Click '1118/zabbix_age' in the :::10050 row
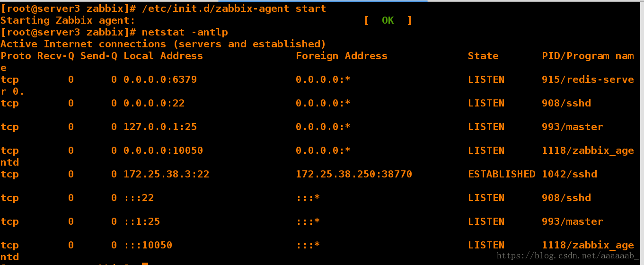644x265 pixels. [x=588, y=245]
